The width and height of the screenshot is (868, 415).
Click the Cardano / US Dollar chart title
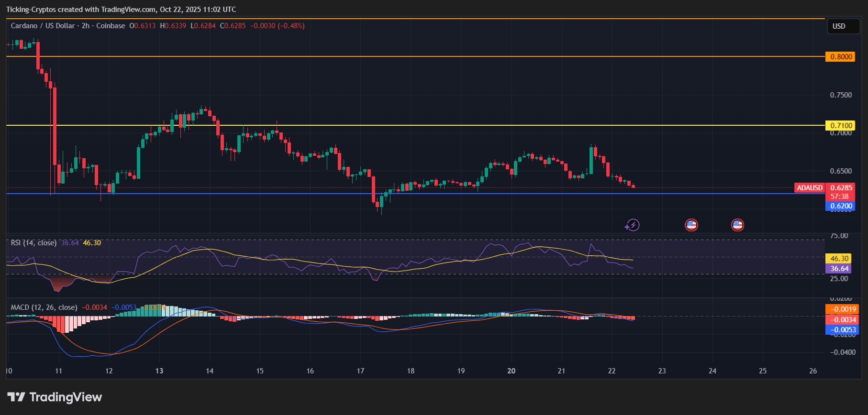(x=43, y=26)
